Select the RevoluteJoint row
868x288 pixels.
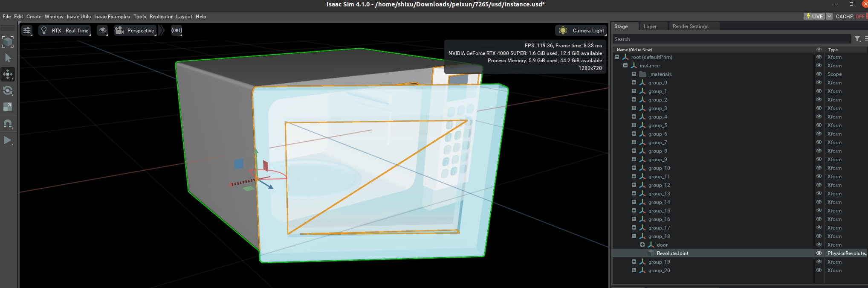[x=740, y=253]
